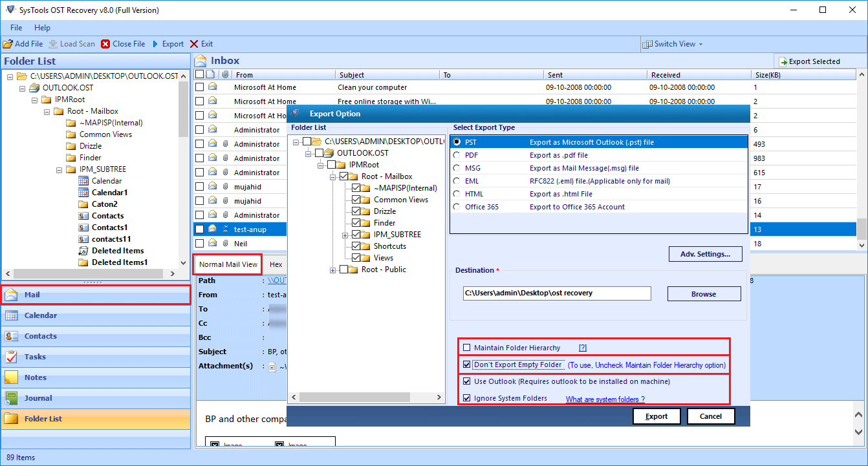868x466 pixels.
Task: Click the Close File red icon
Action: click(105, 44)
